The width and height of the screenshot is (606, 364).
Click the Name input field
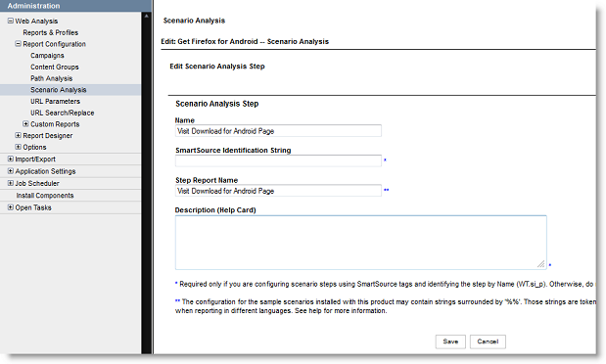point(278,131)
